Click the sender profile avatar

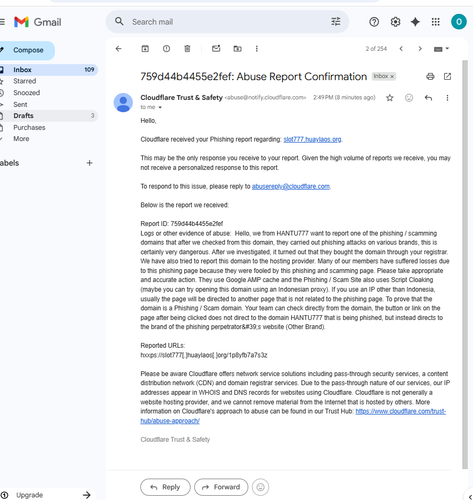(123, 102)
